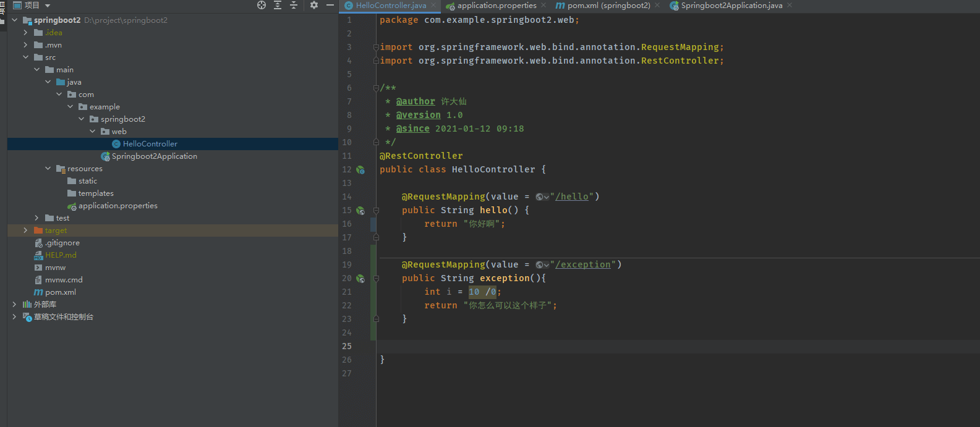Expand the 外部库 node
980x427 pixels.
14,304
